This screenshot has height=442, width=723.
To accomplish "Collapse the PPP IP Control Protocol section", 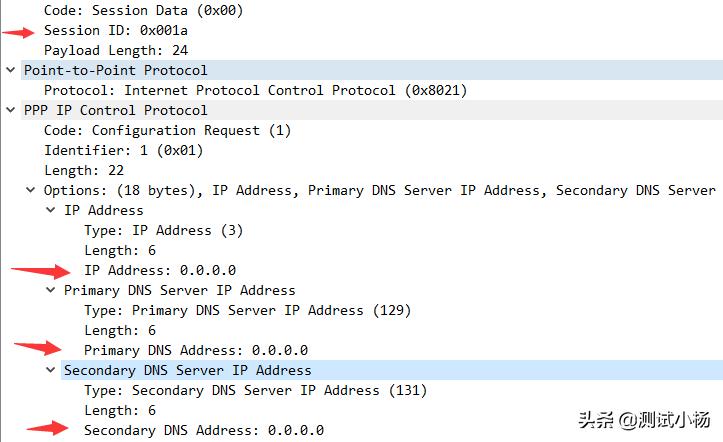I will pos(11,110).
